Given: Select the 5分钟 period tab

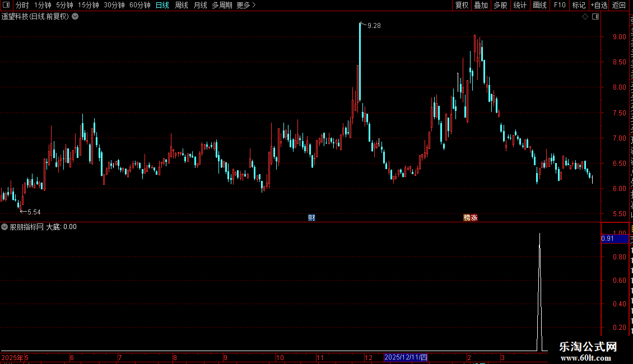Looking at the screenshot, I should point(64,5).
